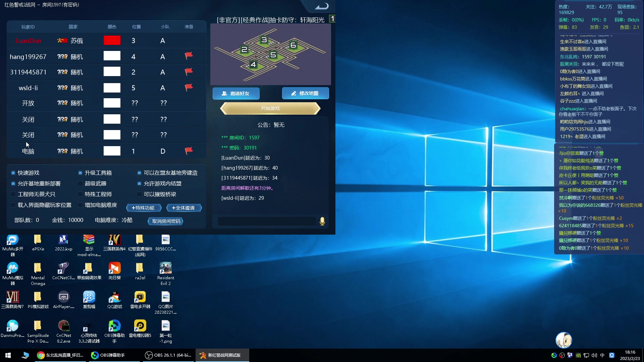Open 电脑难度 冷酷 difficulty selector
This screenshot has width=644, height=362.
[x=114, y=220]
